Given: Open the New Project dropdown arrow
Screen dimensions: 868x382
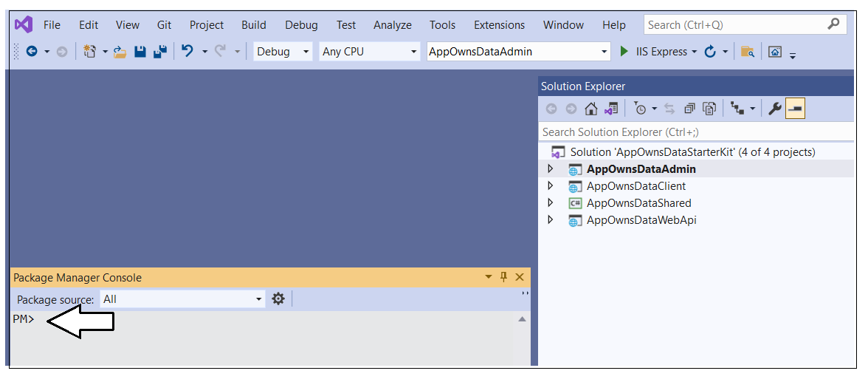Looking at the screenshot, I should (x=105, y=52).
